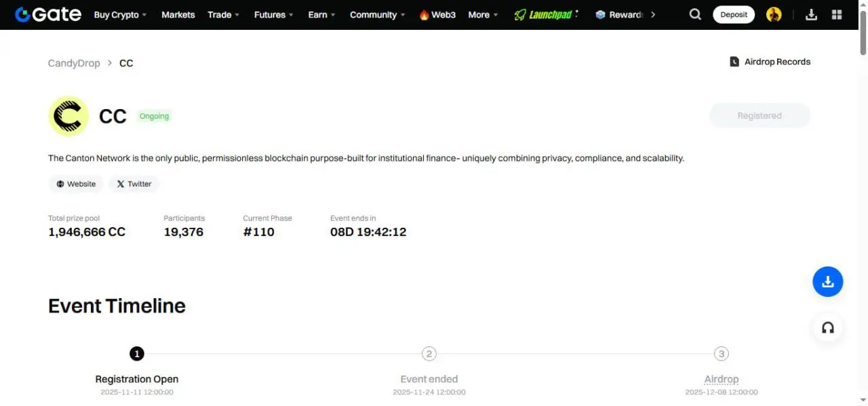
Task: Click the Airdrop Records document icon
Action: [x=734, y=62]
